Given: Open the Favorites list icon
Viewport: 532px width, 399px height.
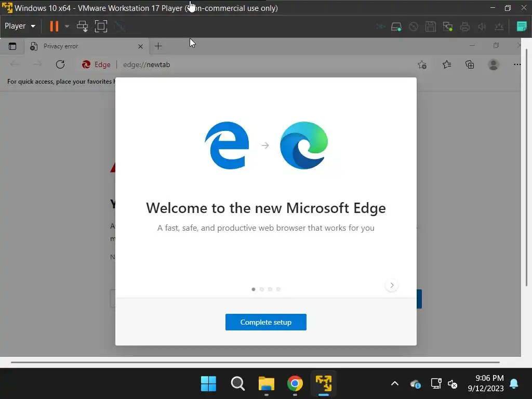Looking at the screenshot, I should [x=447, y=64].
